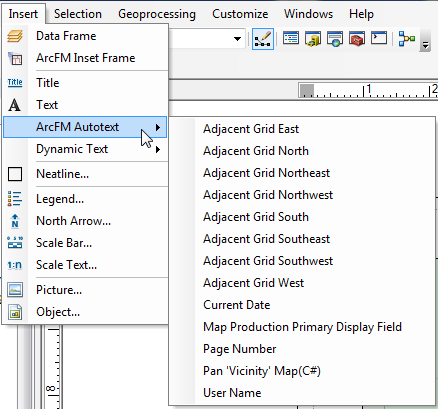Open the ArcToolbox red toolbox icon
The image size is (438, 409).
(357, 39)
